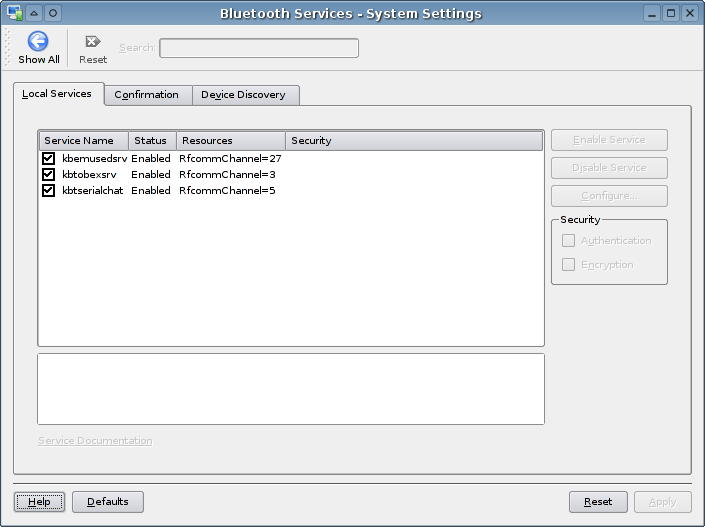This screenshot has height=527, width=705.
Task: Sort by the Service Name column header
Action: [x=84, y=141]
